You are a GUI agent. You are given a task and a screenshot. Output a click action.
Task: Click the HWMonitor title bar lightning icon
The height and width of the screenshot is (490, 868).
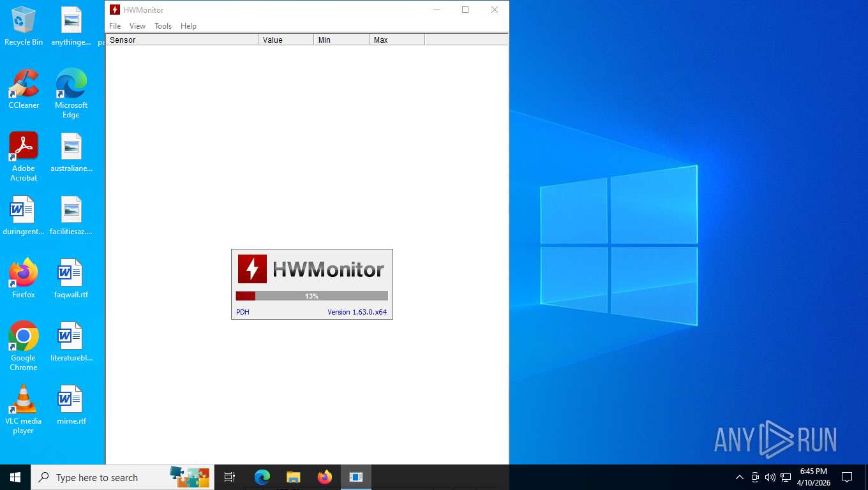tap(115, 10)
